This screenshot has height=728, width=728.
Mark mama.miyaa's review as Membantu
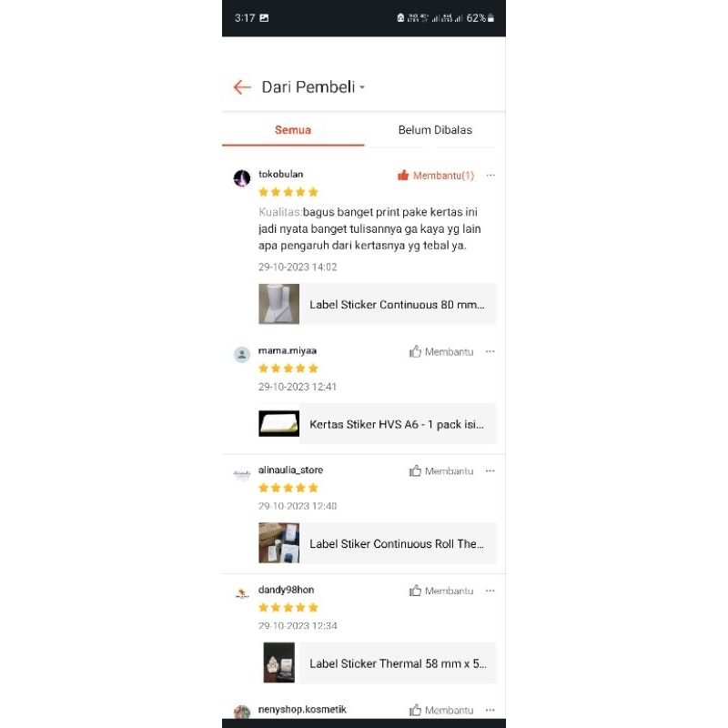point(441,352)
